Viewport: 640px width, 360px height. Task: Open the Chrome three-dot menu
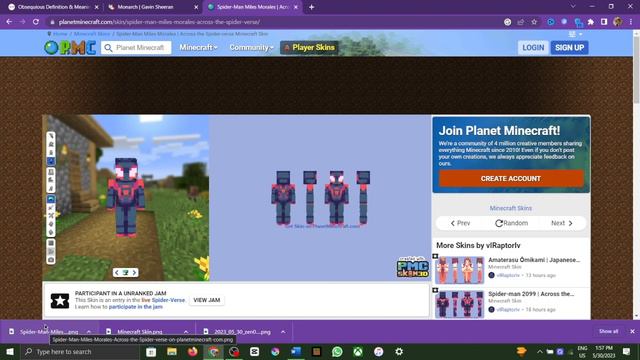coord(631,22)
